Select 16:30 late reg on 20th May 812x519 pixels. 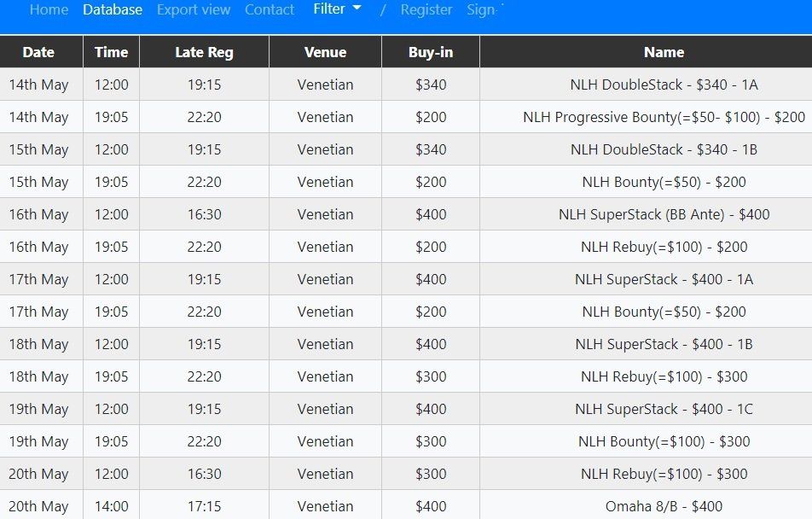pyautogui.click(x=204, y=474)
